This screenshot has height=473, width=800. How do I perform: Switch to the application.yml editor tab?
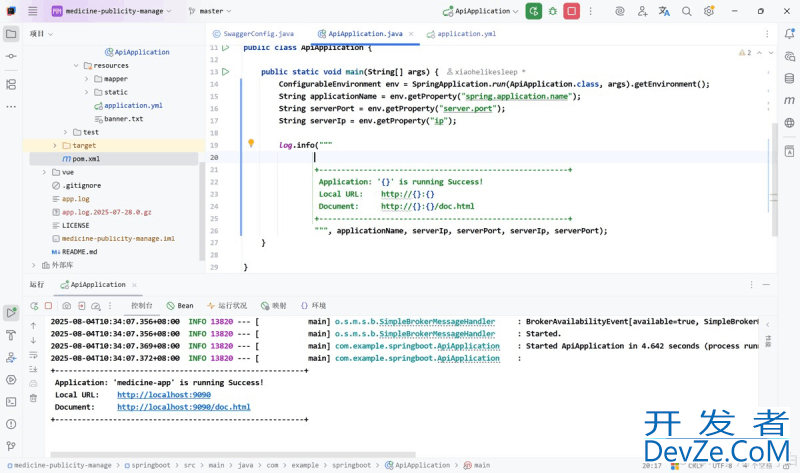pos(461,34)
